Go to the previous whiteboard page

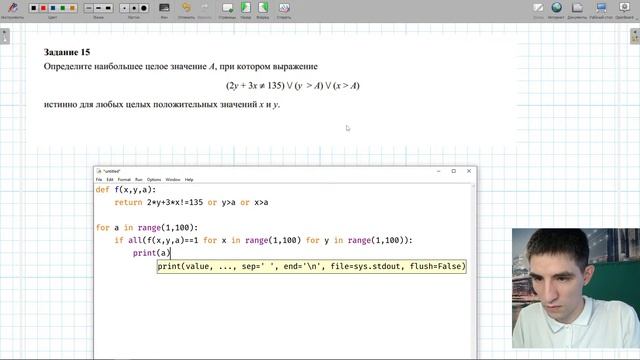coord(245,8)
